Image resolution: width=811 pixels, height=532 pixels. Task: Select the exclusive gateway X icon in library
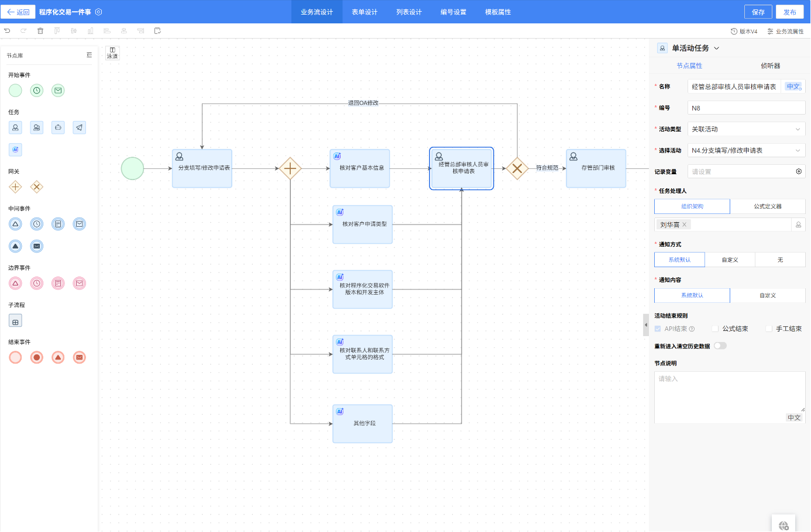pyautogui.click(x=37, y=187)
